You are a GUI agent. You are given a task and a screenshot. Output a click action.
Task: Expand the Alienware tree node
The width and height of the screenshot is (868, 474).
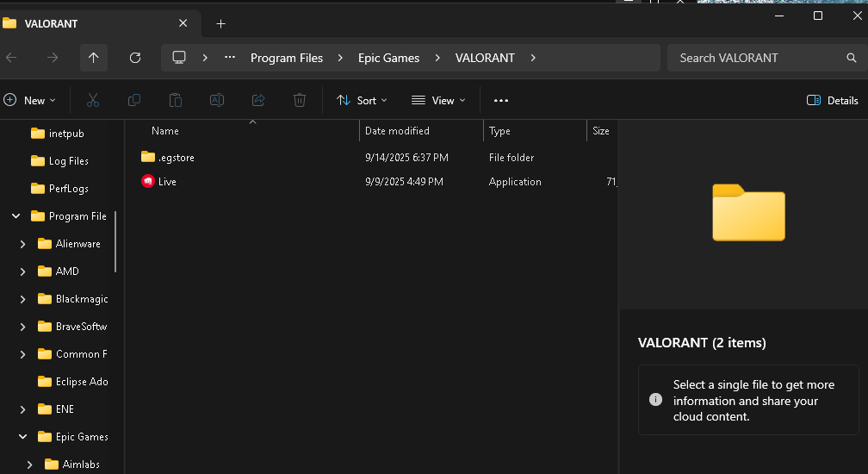coord(22,244)
